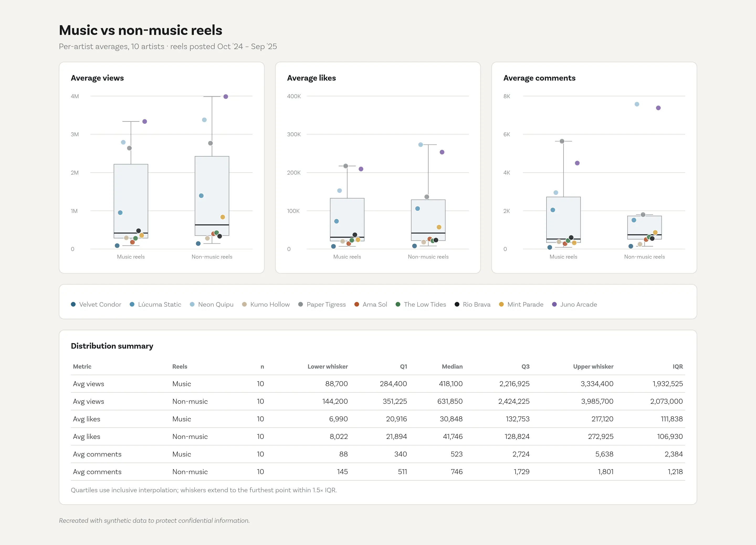Viewport: 756px width, 545px height.
Task: Click the Reels column header
Action: (180, 366)
